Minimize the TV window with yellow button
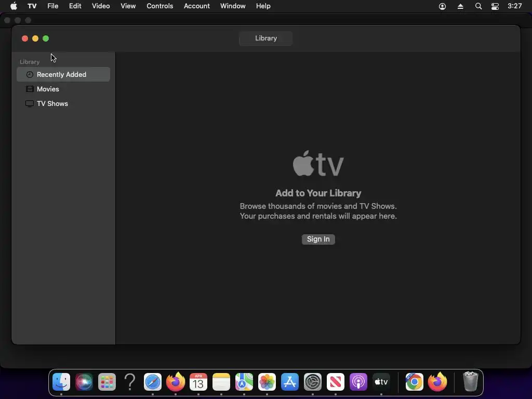The width and height of the screenshot is (532, 399). pos(35,38)
